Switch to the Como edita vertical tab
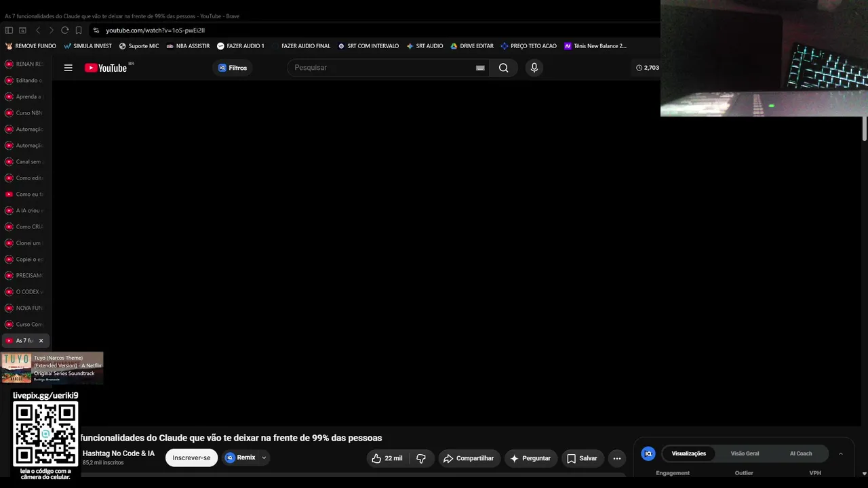 26,178
